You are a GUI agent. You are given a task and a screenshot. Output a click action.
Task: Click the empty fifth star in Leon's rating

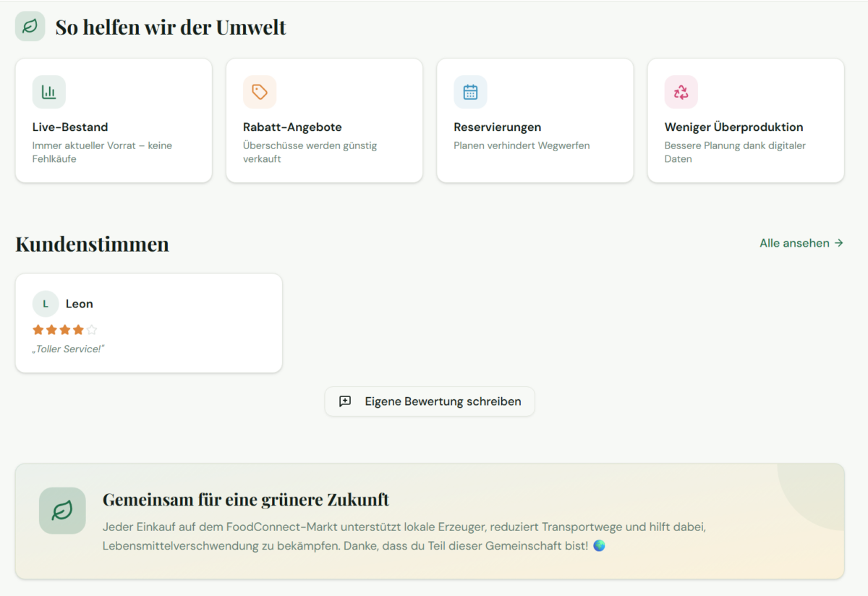92,330
